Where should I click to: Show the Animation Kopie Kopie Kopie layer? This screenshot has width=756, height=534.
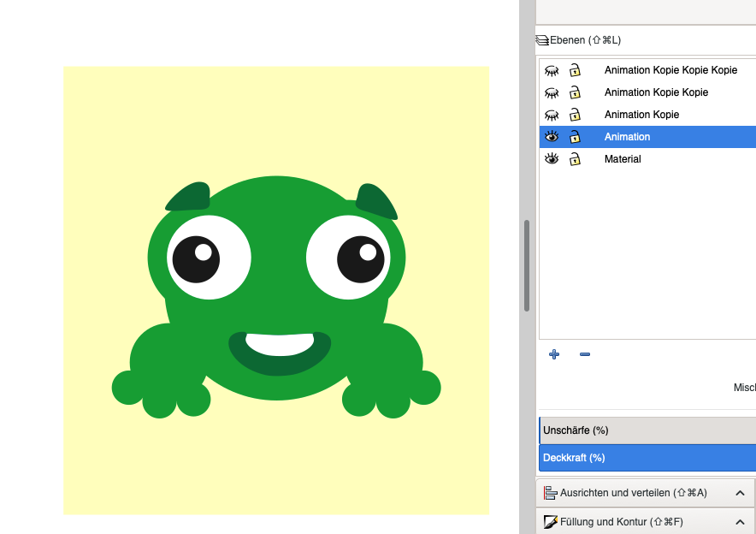[552, 70]
